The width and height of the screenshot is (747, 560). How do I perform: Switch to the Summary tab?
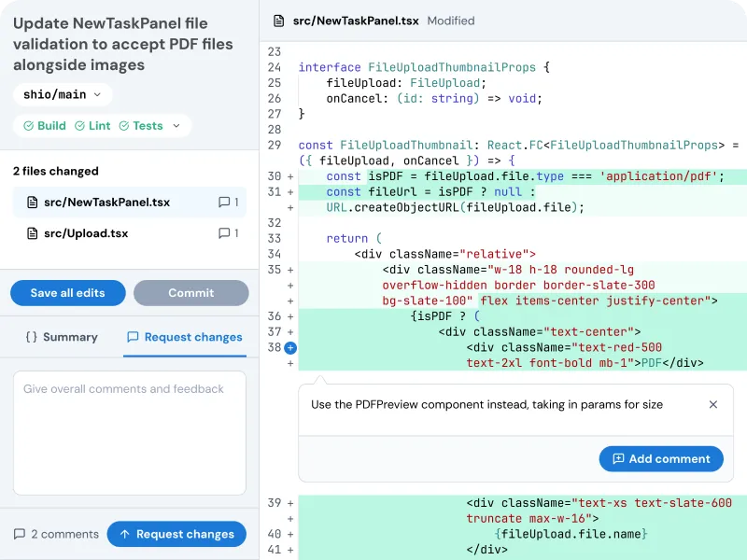(x=62, y=337)
